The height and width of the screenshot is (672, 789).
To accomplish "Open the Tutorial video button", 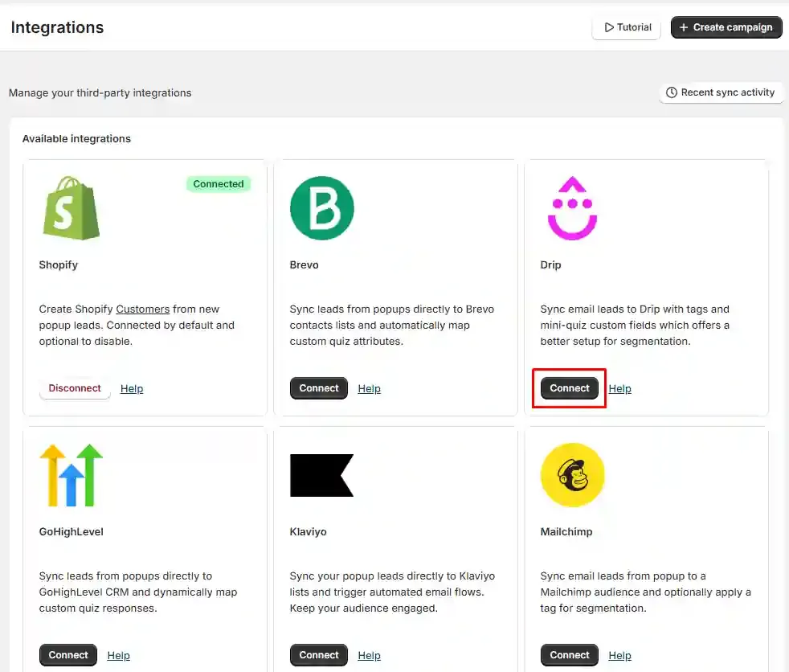I will [627, 27].
